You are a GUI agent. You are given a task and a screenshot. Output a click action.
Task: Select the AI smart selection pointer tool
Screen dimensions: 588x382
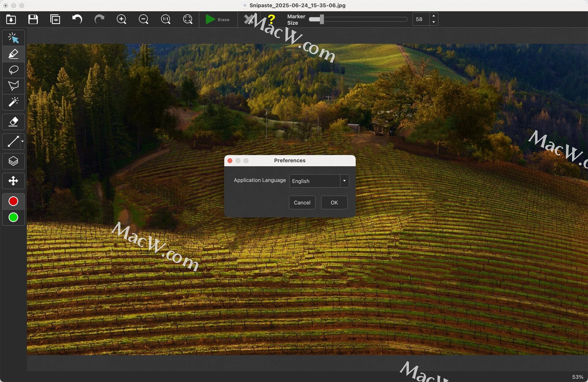pos(13,38)
